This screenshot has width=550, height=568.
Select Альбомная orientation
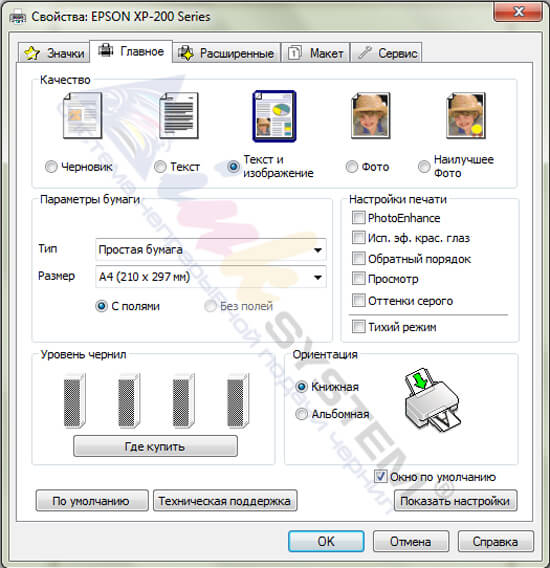[301, 414]
